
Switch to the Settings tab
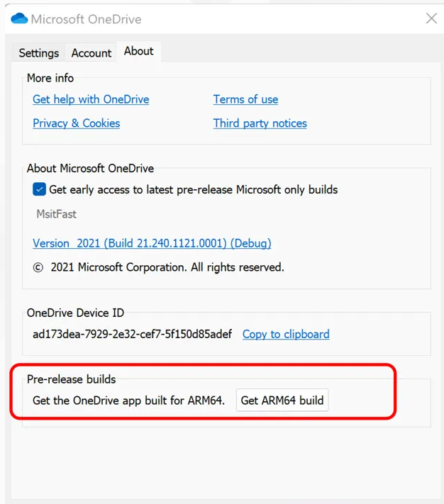[39, 52]
